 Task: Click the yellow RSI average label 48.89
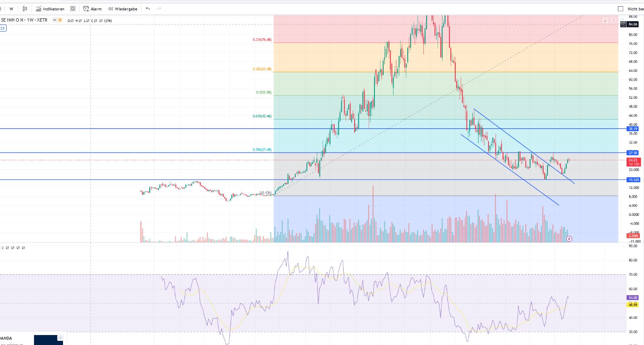pyautogui.click(x=633, y=305)
